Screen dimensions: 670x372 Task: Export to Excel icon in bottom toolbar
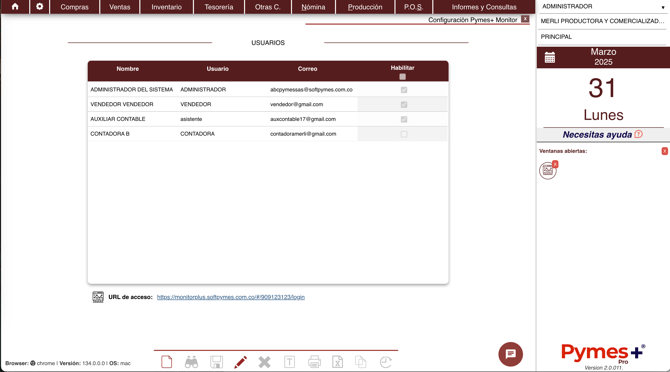pos(338,362)
